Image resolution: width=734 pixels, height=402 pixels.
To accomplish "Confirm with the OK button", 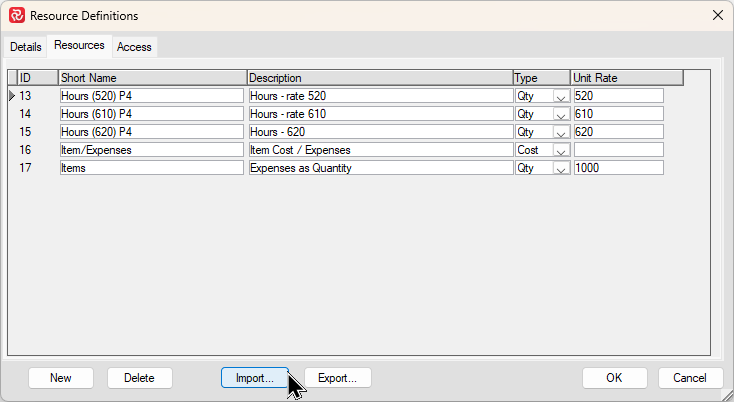I will (614, 378).
